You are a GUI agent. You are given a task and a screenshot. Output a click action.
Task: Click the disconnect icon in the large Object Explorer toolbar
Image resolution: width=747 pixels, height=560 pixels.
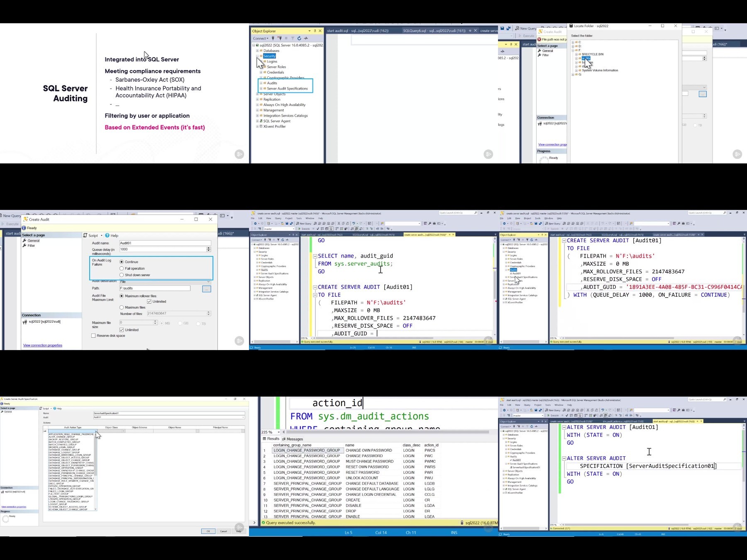pyautogui.click(x=279, y=38)
